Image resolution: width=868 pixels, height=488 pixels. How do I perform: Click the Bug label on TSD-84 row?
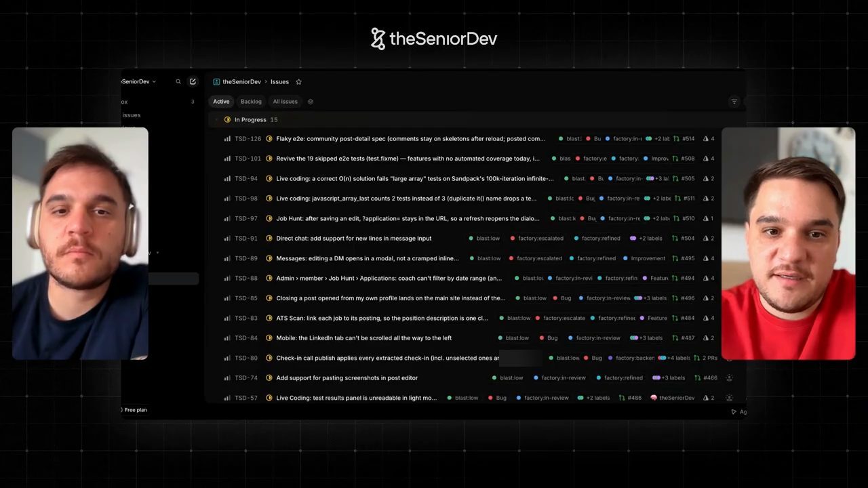pyautogui.click(x=549, y=338)
